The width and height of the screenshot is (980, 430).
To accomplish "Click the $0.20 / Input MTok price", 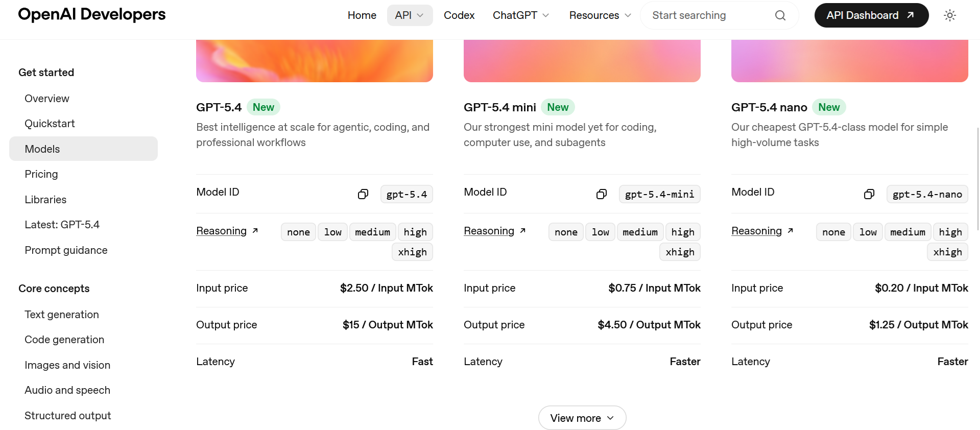I will pyautogui.click(x=921, y=288).
